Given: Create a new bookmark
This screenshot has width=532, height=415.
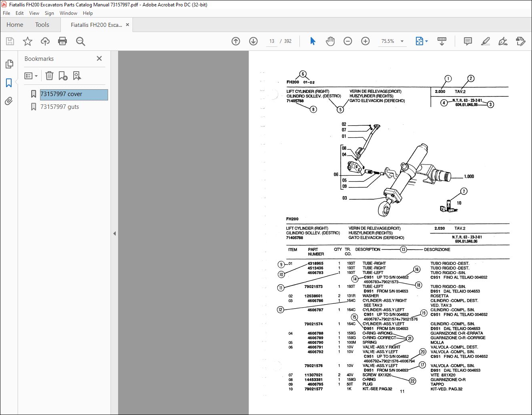Looking at the screenshot, I should click(63, 76).
